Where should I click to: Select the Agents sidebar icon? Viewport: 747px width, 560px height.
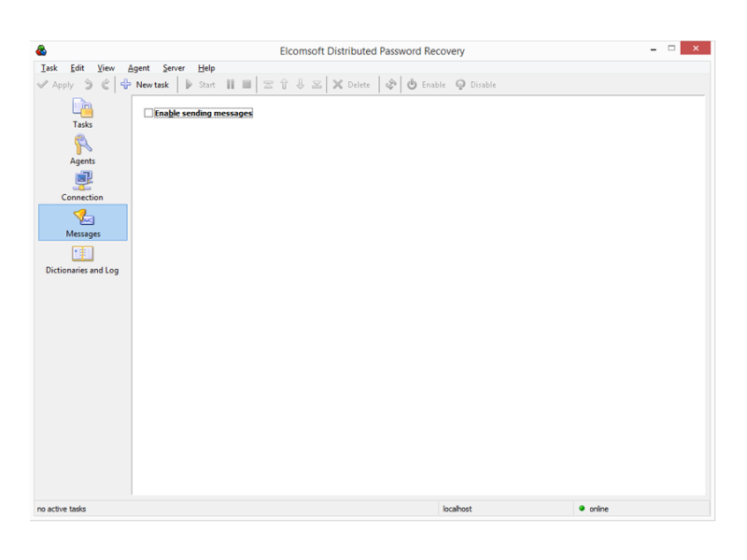(x=82, y=152)
